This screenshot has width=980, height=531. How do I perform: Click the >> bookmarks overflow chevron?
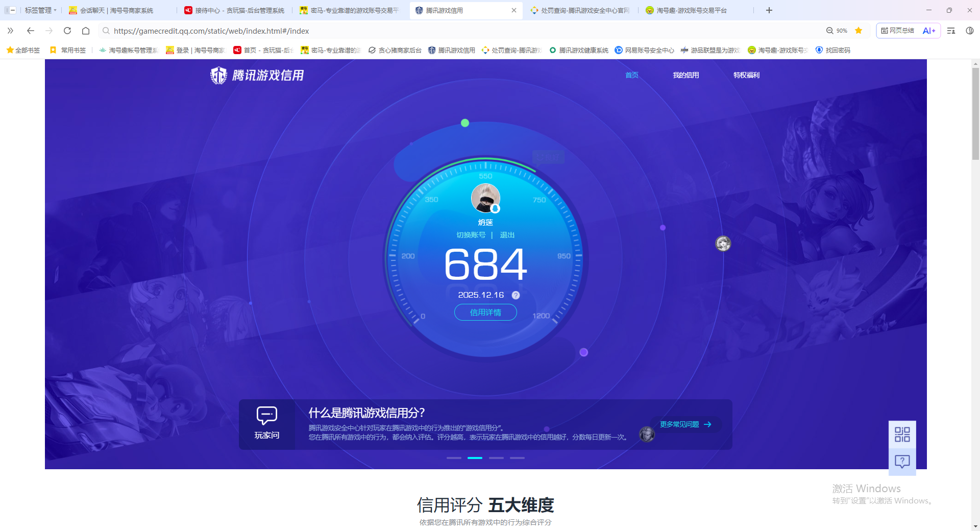click(10, 31)
